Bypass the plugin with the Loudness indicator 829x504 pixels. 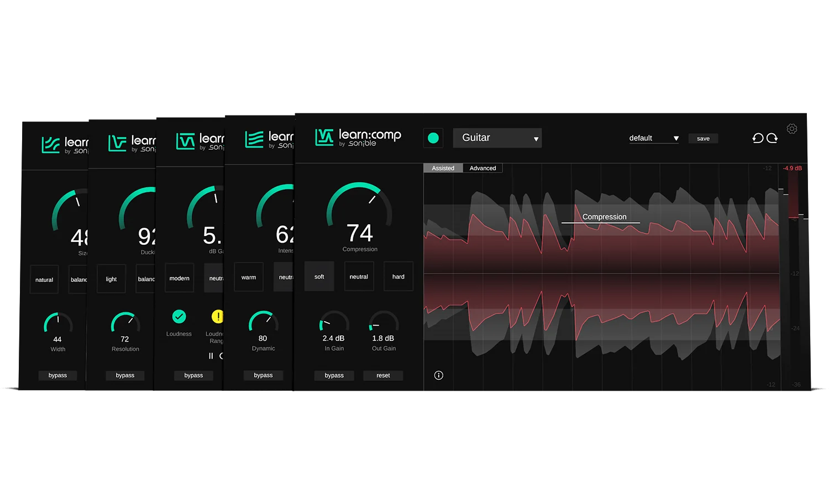pyautogui.click(x=193, y=375)
